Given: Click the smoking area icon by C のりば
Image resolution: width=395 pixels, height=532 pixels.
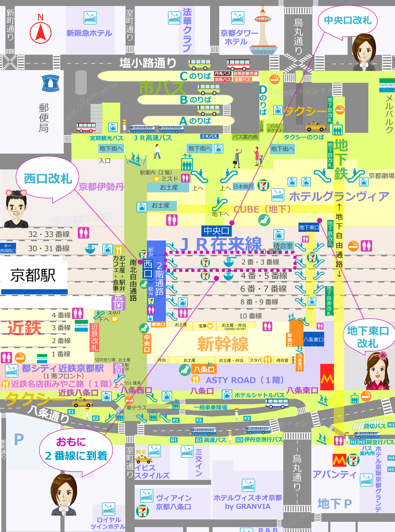Looking at the screenshot, I should pos(275,79).
